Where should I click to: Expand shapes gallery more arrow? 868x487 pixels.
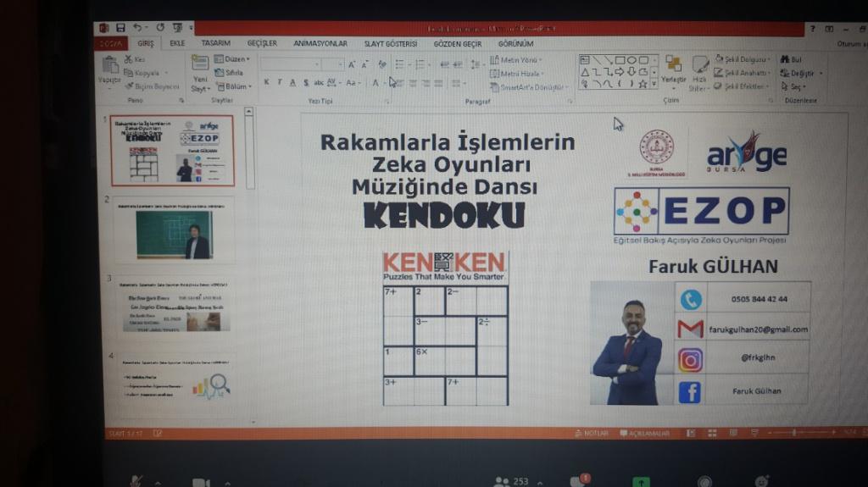click(x=654, y=84)
